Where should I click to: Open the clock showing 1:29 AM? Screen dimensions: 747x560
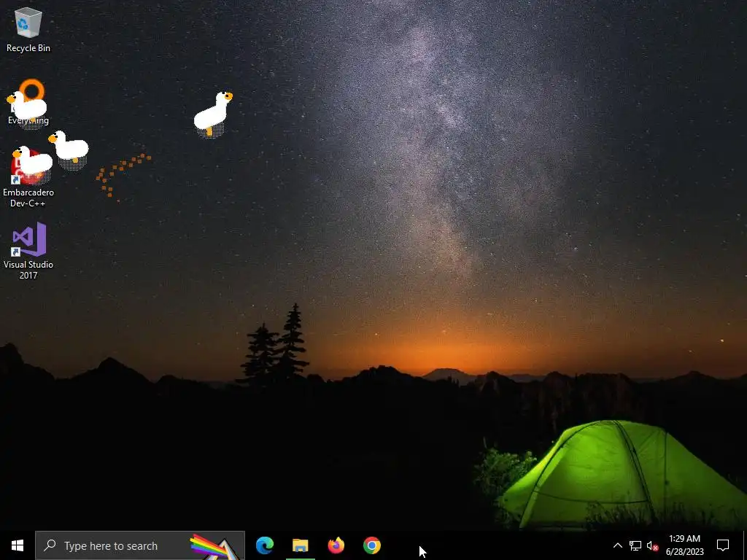click(x=684, y=545)
